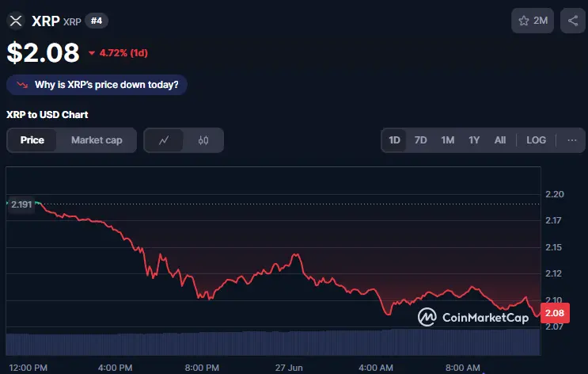Screen dimensions: 588x374
Task: Click the downtrend icon in price question
Action: pyautogui.click(x=22, y=85)
